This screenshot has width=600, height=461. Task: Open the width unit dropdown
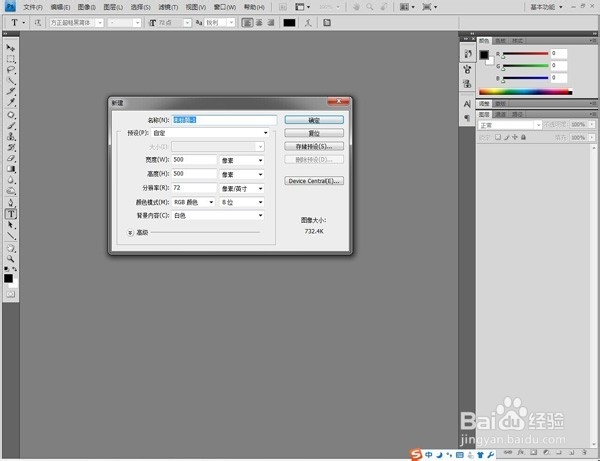(x=241, y=160)
